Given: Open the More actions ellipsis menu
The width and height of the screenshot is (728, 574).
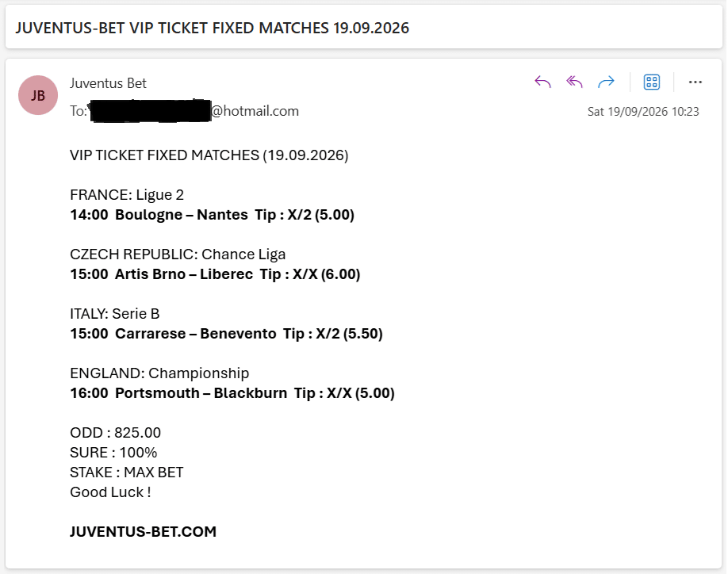Looking at the screenshot, I should click(x=695, y=82).
